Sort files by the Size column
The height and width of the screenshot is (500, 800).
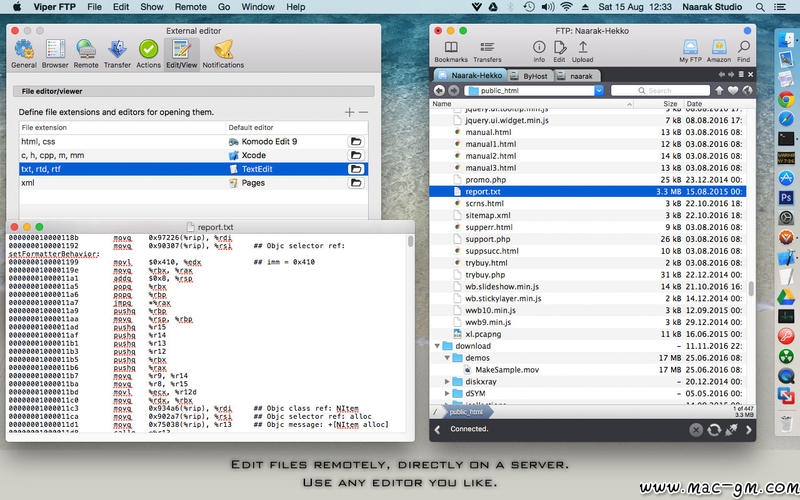659,104
